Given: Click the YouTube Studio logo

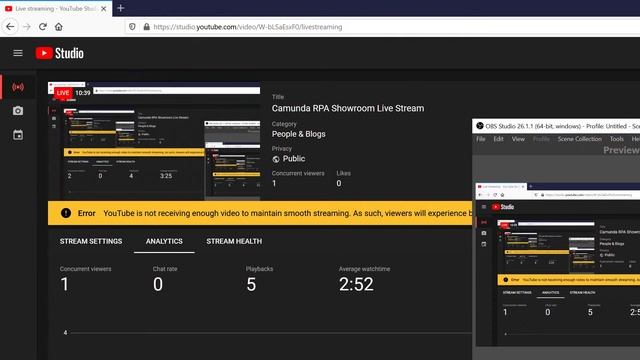Looking at the screenshot, I should pyautogui.click(x=60, y=53).
